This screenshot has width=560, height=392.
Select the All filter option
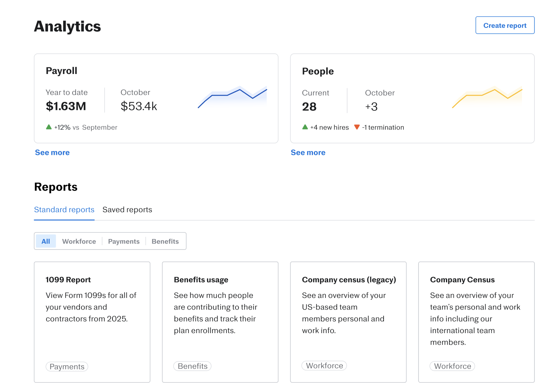coord(46,241)
